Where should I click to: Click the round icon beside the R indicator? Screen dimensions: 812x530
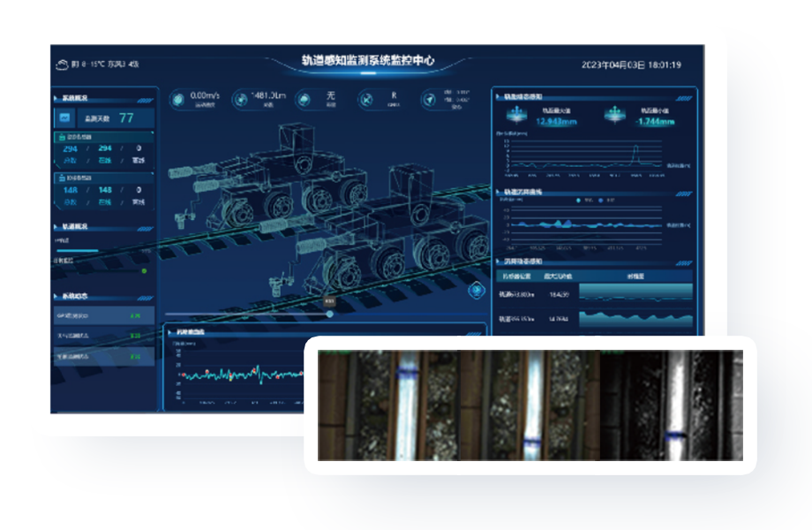click(366, 99)
